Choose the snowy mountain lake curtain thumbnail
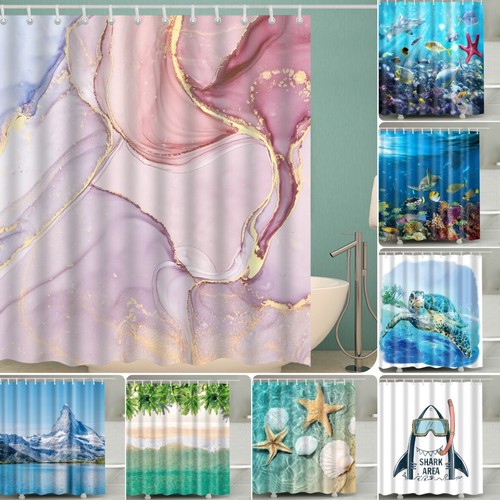The width and height of the screenshot is (500, 500). click(x=53, y=439)
